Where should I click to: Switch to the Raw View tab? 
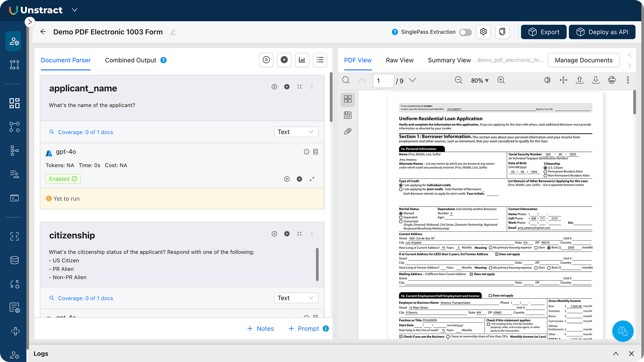coord(400,60)
